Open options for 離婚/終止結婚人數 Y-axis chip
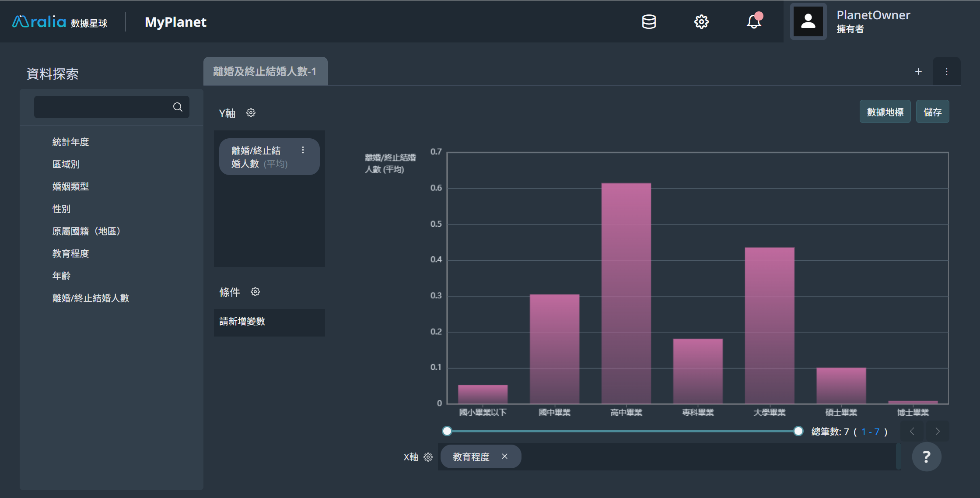Image resolution: width=980 pixels, height=498 pixels. pos(303,150)
